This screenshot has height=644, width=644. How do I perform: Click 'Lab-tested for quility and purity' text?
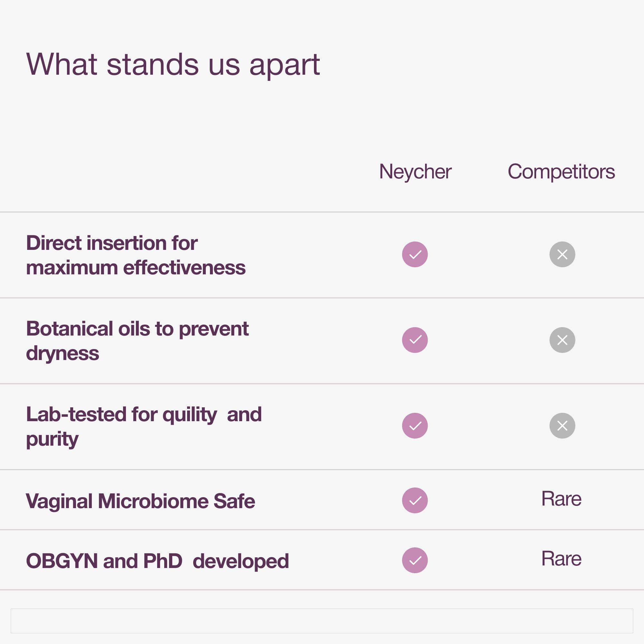pyautogui.click(x=144, y=427)
